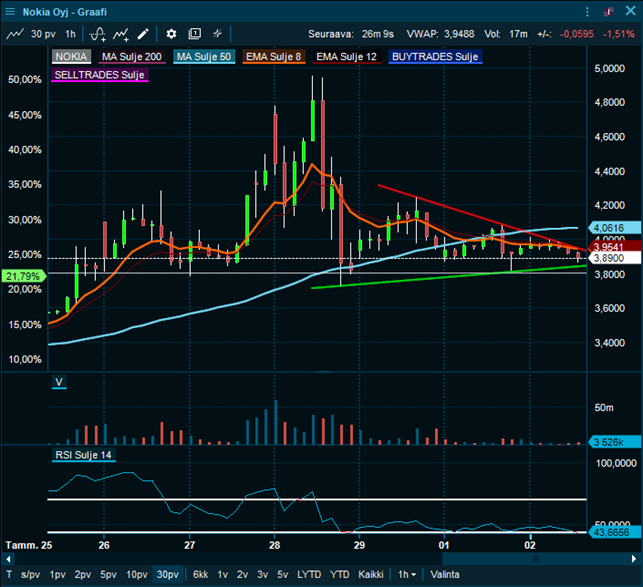The width and height of the screenshot is (643, 587).
Task: Select the YTD time range
Action: pyautogui.click(x=339, y=575)
